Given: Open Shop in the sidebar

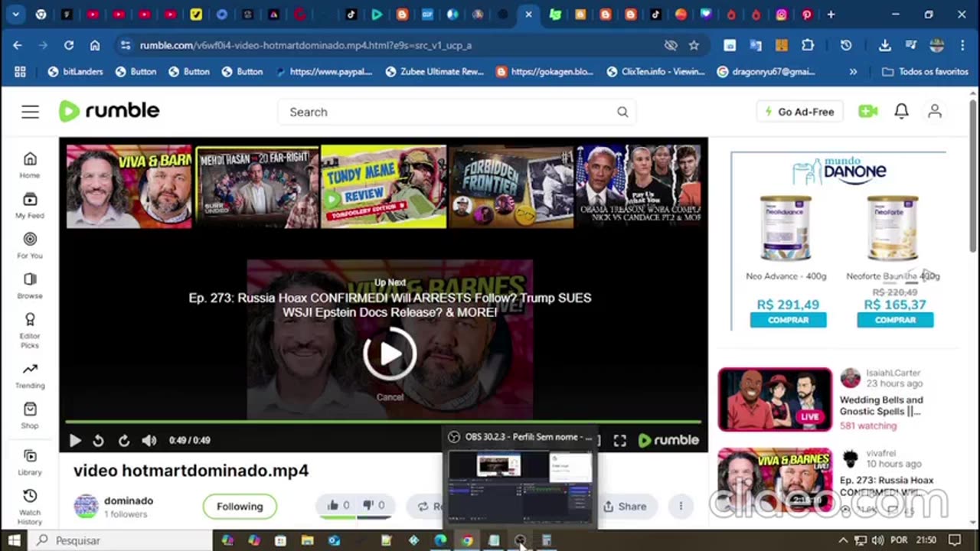Looking at the screenshot, I should (30, 416).
